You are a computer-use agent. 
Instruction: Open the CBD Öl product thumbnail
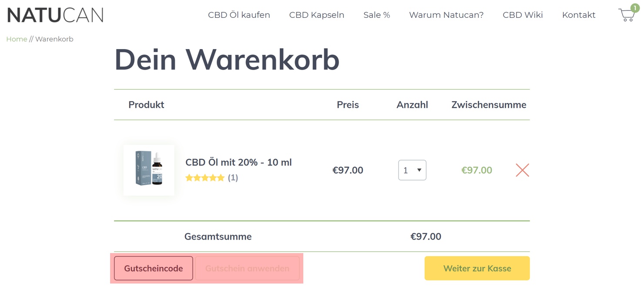tap(149, 170)
